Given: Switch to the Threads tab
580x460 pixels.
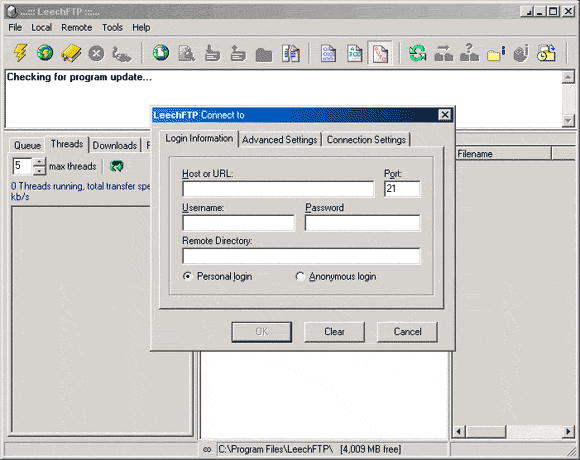Looking at the screenshot, I should point(67,144).
